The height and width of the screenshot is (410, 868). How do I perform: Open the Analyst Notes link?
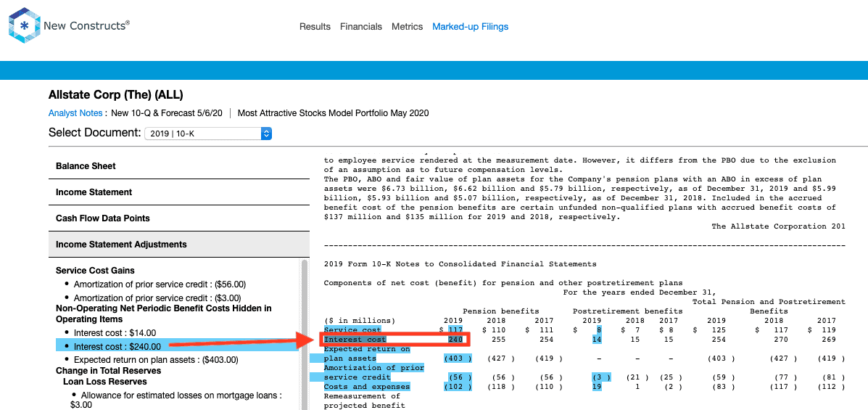coord(75,113)
